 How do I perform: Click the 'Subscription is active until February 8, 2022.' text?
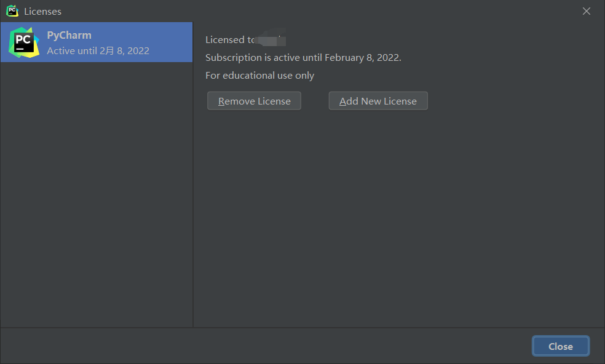303,58
